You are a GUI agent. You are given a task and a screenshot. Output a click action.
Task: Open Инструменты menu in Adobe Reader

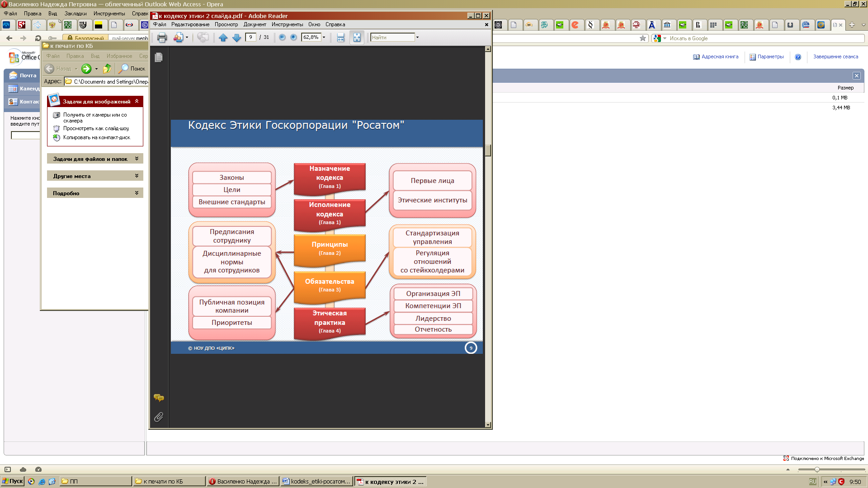tap(288, 24)
